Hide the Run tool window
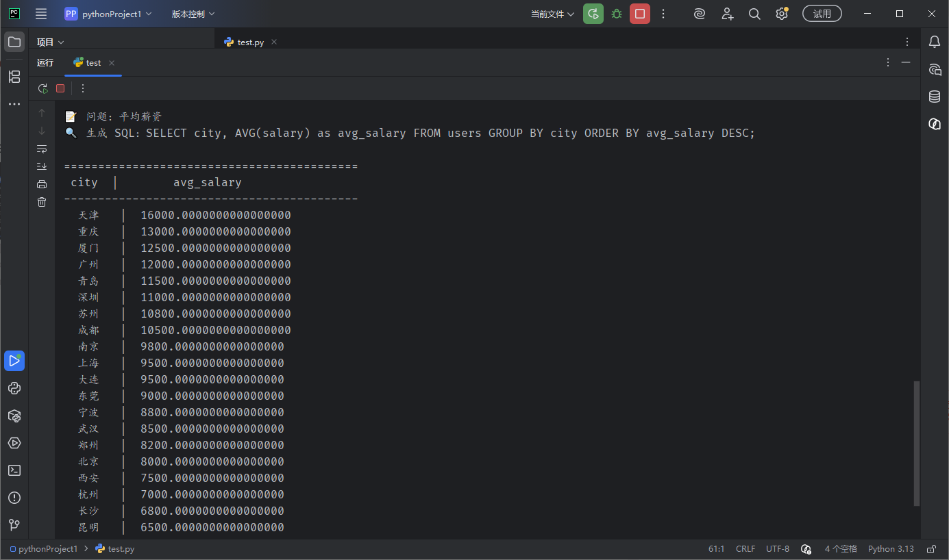 (x=906, y=62)
